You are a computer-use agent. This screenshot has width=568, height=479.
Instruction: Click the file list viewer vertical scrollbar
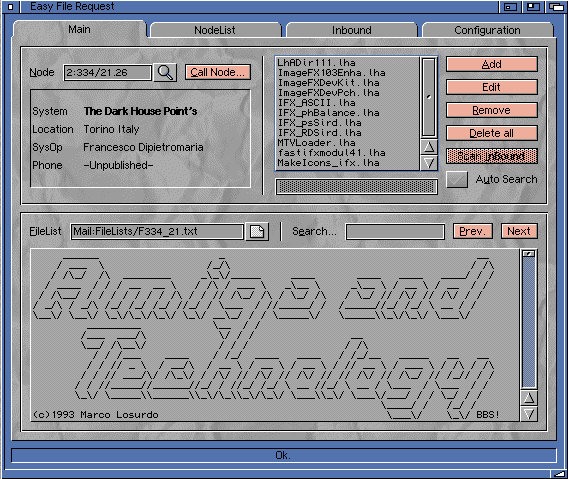pyautogui.click(x=529, y=319)
